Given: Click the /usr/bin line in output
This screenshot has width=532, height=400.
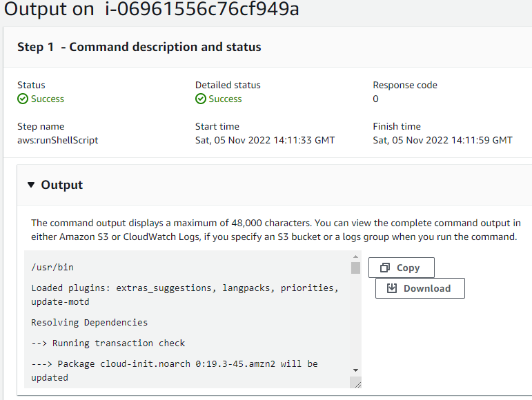Looking at the screenshot, I should [52, 267].
